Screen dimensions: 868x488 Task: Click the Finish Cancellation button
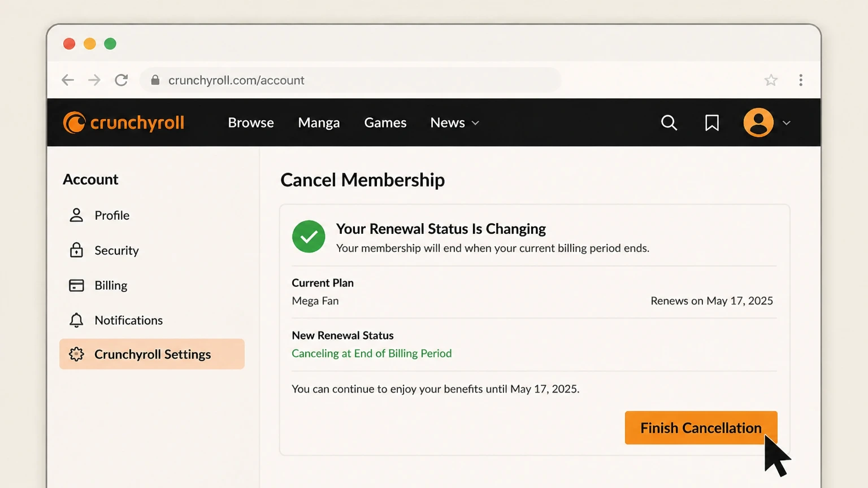(701, 428)
